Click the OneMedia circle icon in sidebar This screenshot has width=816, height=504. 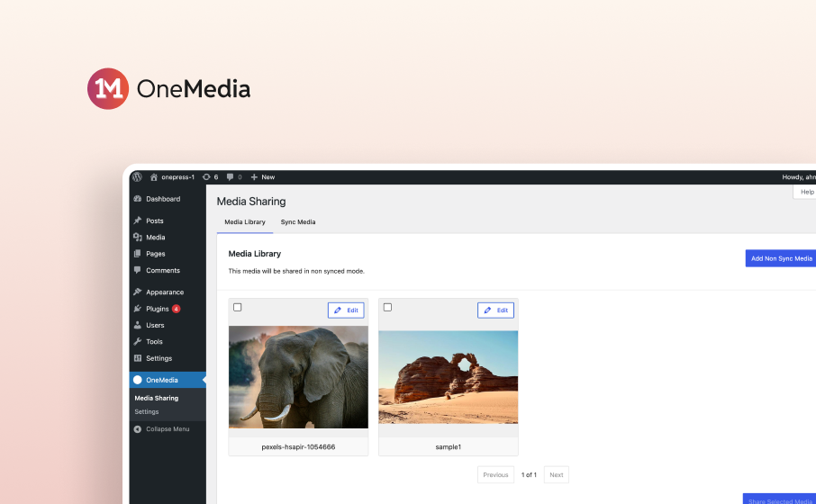point(138,380)
